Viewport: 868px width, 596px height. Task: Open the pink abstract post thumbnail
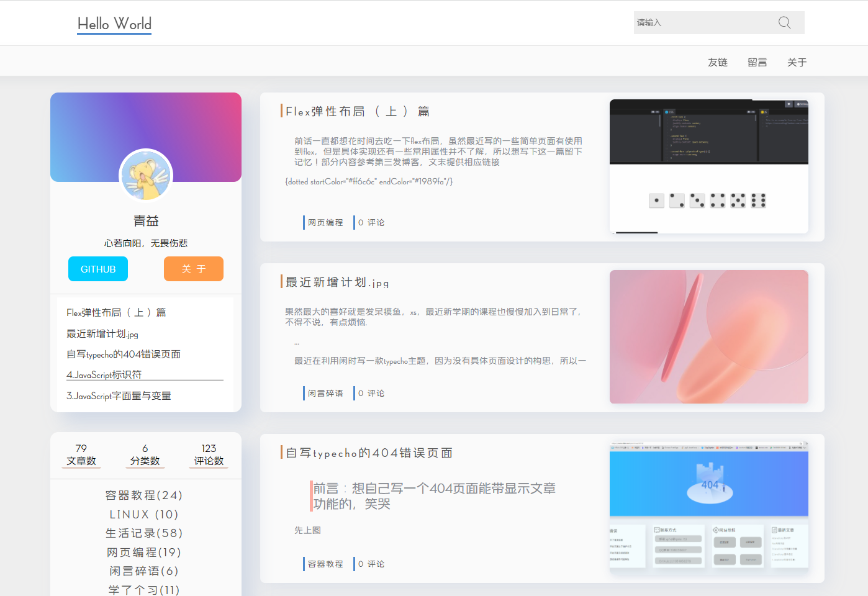(x=708, y=337)
